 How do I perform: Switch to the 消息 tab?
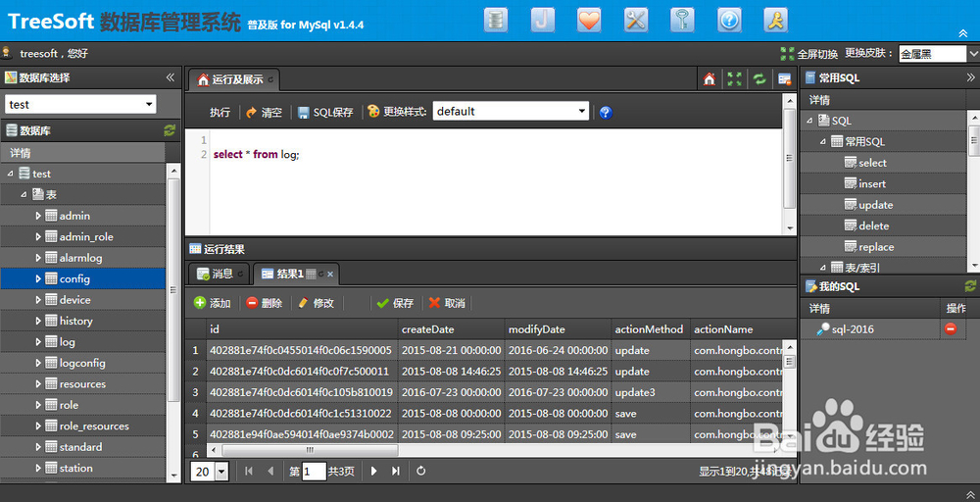pos(219,274)
